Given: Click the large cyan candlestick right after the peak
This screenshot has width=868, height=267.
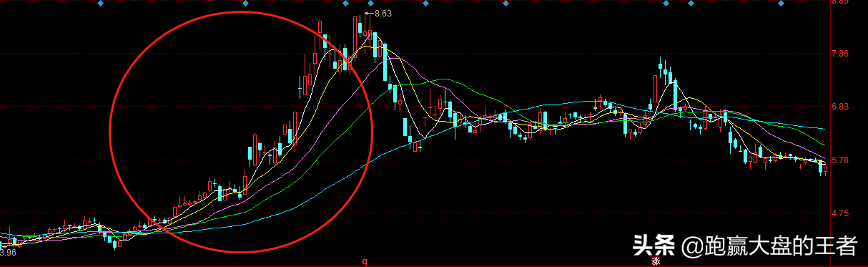Looking at the screenshot, I should tap(385, 62).
